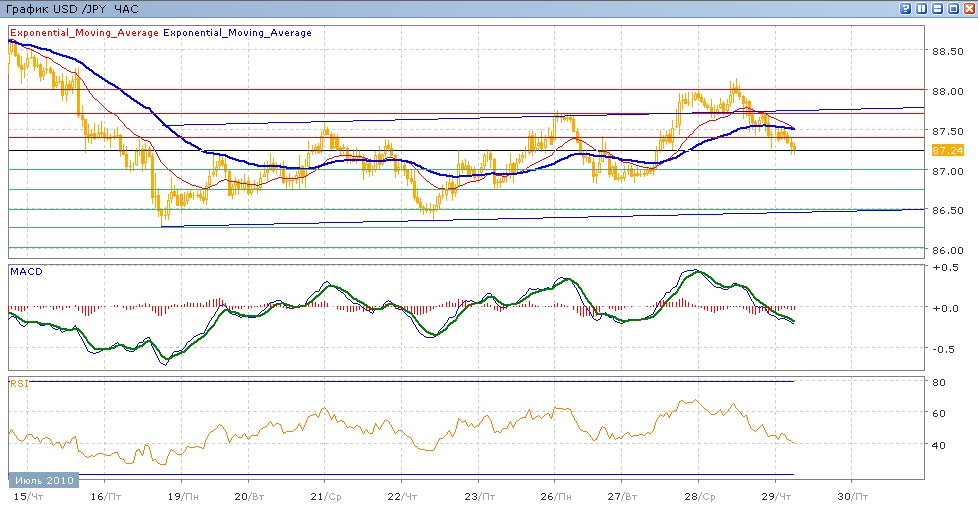Close the USD/JPY chart window

tap(968, 8)
